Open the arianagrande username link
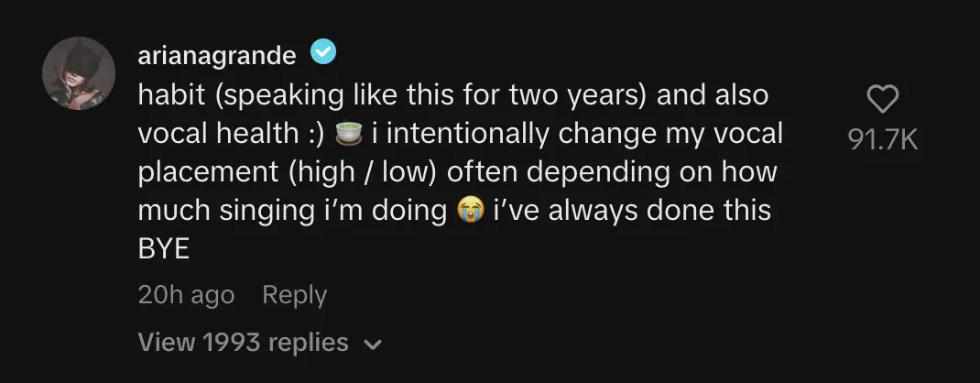 point(216,55)
